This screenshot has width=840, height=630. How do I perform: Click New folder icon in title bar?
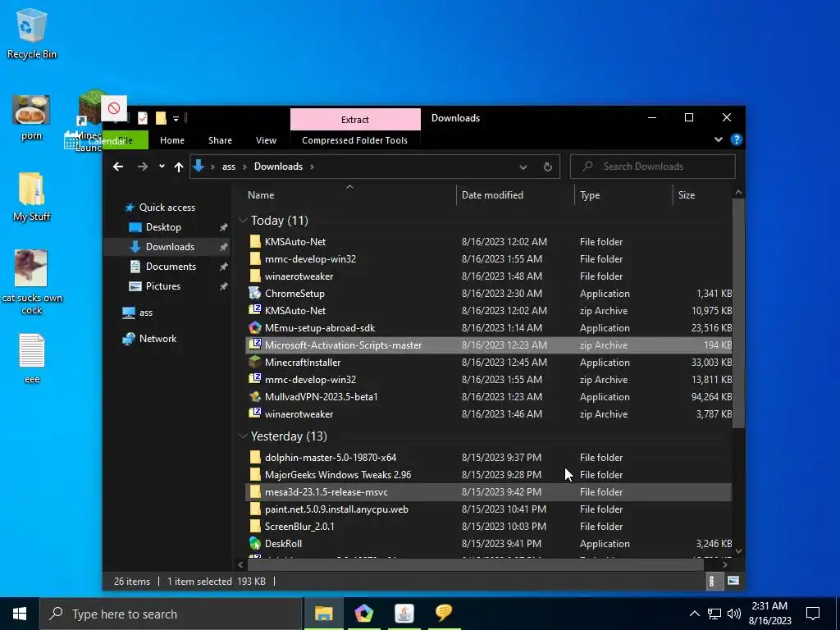click(x=161, y=118)
